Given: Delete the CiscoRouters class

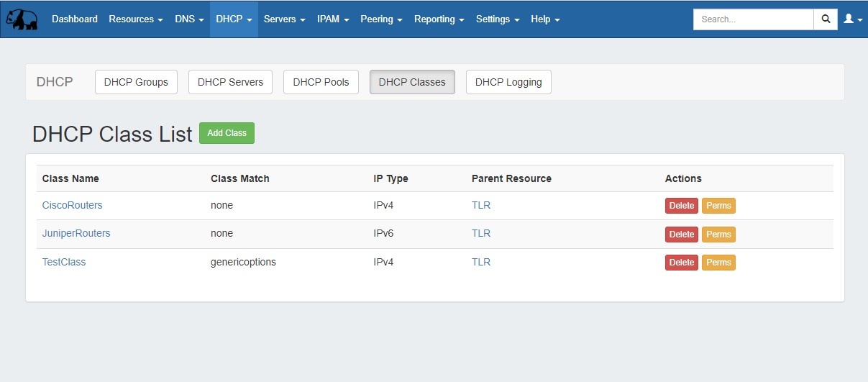Looking at the screenshot, I should tap(681, 206).
